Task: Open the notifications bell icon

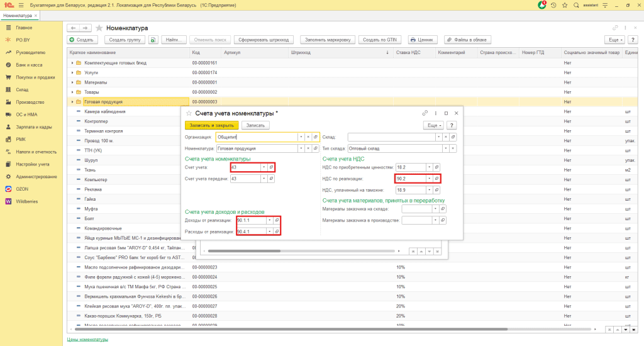Action: click(542, 5)
